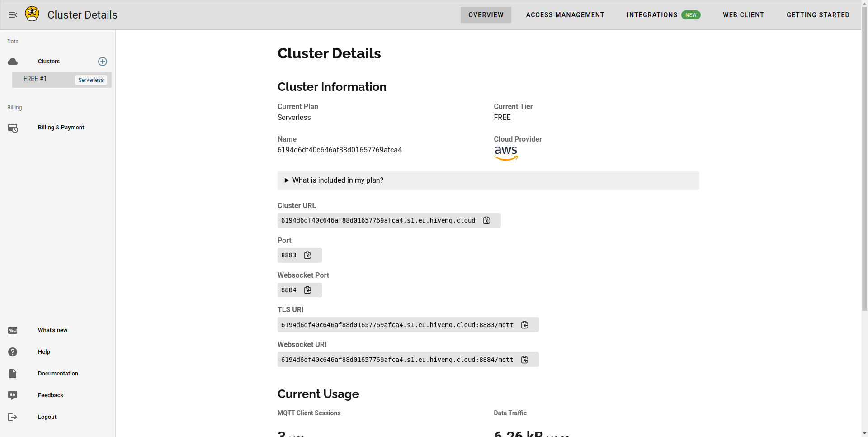
Task: Click the Feedback speech bubble icon
Action: [x=13, y=395]
